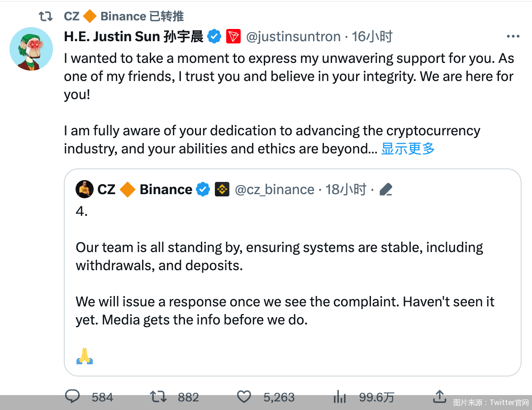Click the share upload icon
Image resolution: width=532 pixels, height=410 pixels.
tap(440, 396)
